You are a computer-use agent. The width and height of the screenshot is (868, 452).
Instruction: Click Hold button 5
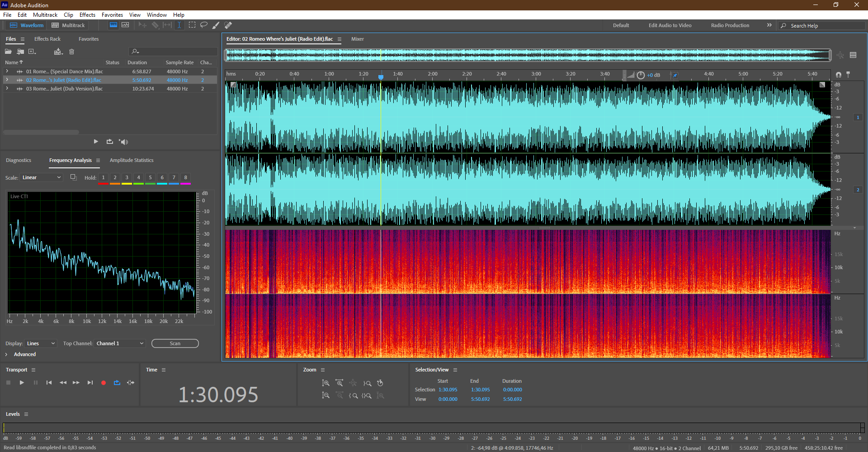(150, 177)
